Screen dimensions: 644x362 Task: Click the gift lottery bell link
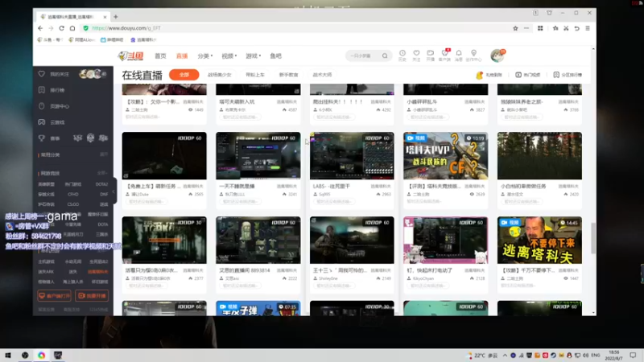489,75
